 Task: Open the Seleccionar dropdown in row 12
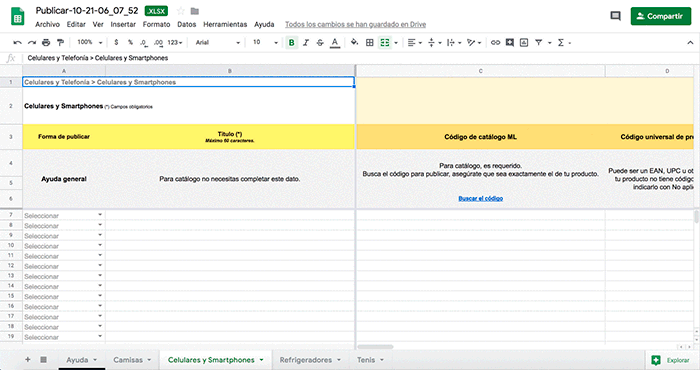(100, 266)
